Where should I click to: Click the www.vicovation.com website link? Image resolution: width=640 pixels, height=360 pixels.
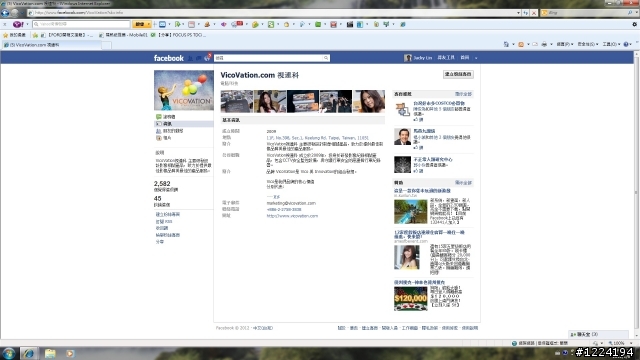pyautogui.click(x=292, y=216)
